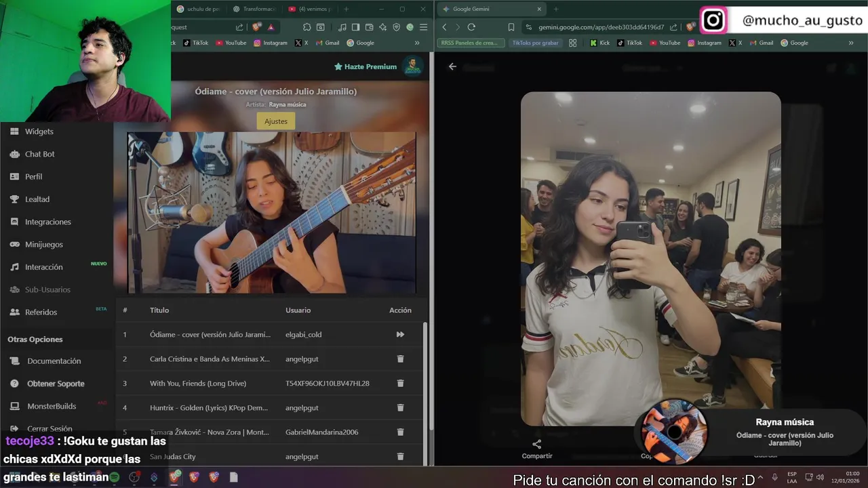This screenshot has height=488, width=868.
Task: Open the Documentación link
Action: [54, 361]
